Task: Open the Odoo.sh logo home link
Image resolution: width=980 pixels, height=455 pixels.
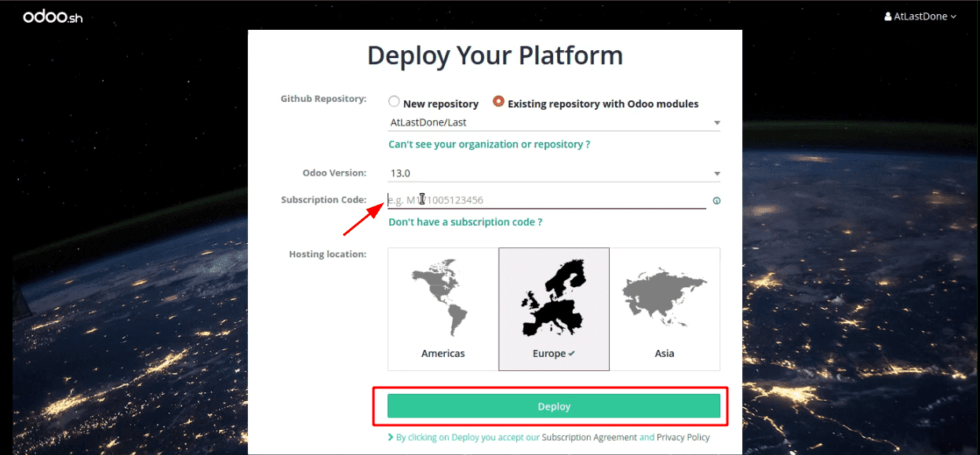Action: point(53,16)
